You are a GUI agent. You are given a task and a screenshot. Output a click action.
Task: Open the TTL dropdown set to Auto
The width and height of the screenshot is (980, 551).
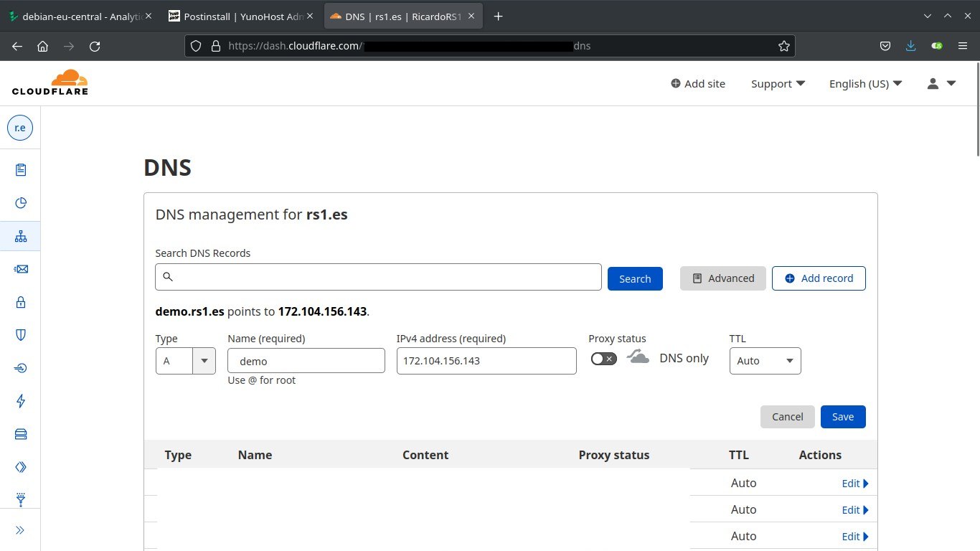765,361
